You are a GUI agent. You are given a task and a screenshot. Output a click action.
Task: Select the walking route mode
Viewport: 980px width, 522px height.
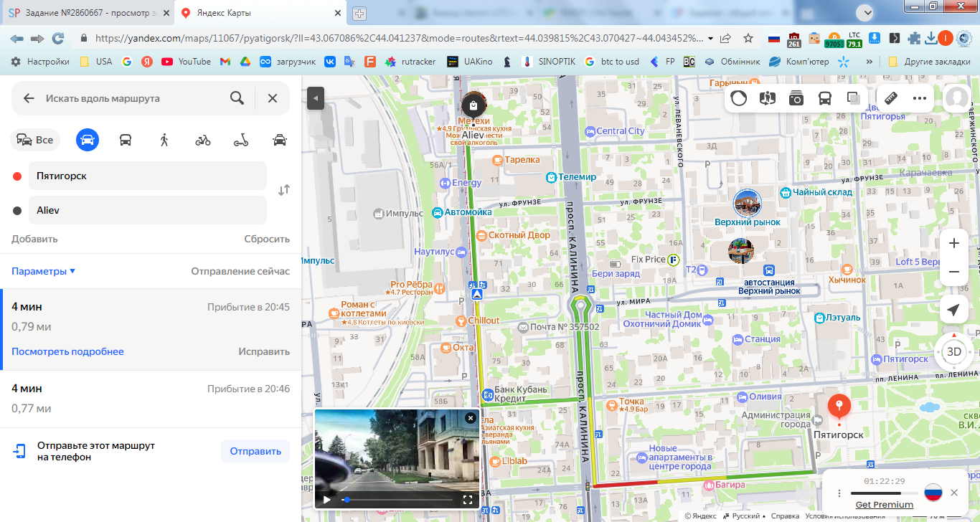pos(164,140)
